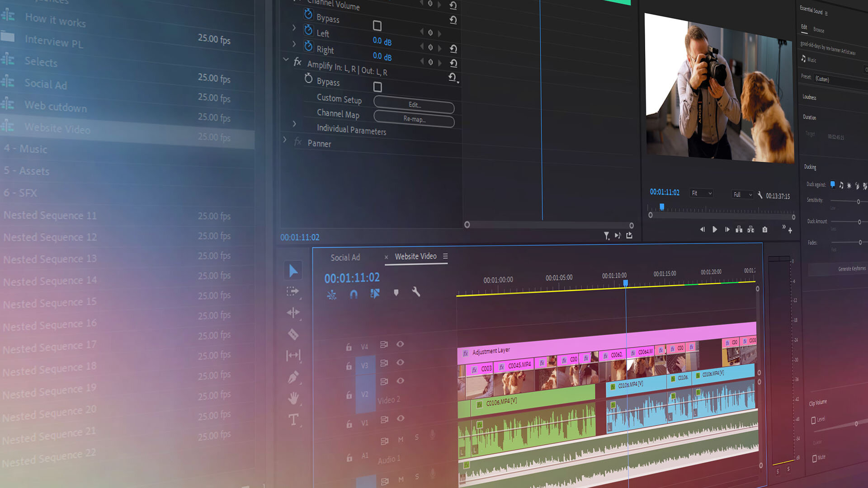Screen dimensions: 868x488
Task: Open the Program monitor button editor plus
Action: [790, 230]
